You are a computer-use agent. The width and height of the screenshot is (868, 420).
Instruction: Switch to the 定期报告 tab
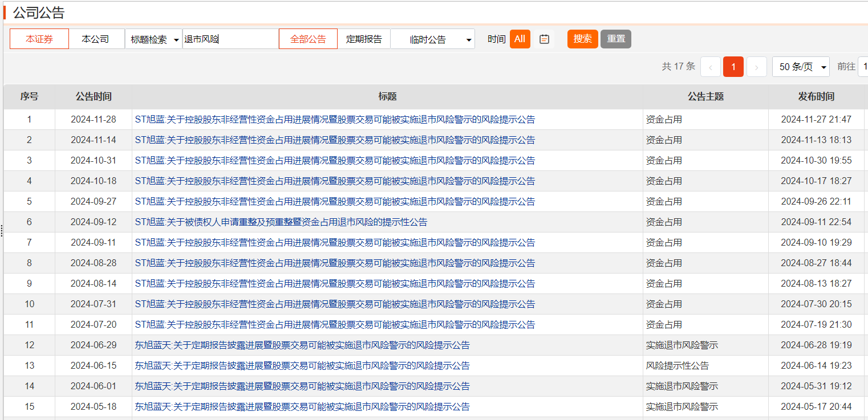[364, 39]
